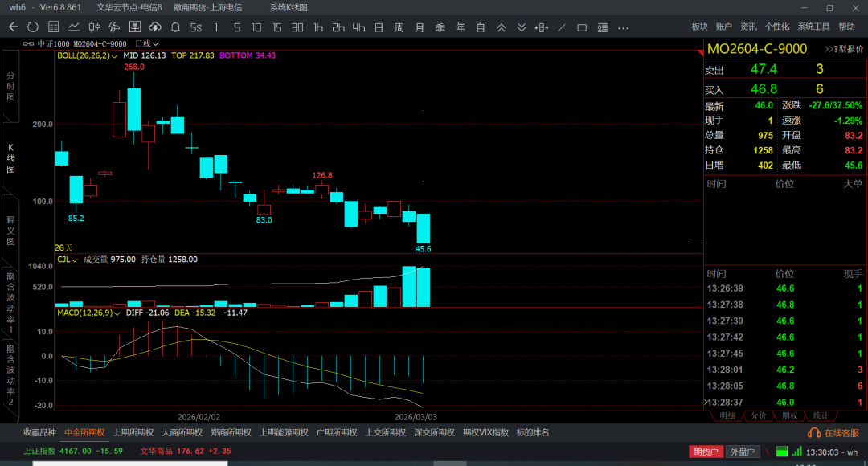Open the 系统工具 menu

[x=813, y=27]
